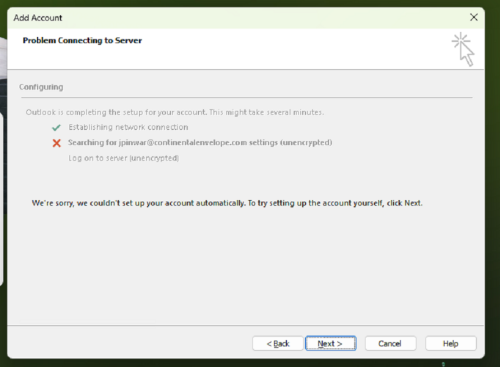Select 'Establishing network connection' text
The width and height of the screenshot is (500, 367).
[x=128, y=127]
